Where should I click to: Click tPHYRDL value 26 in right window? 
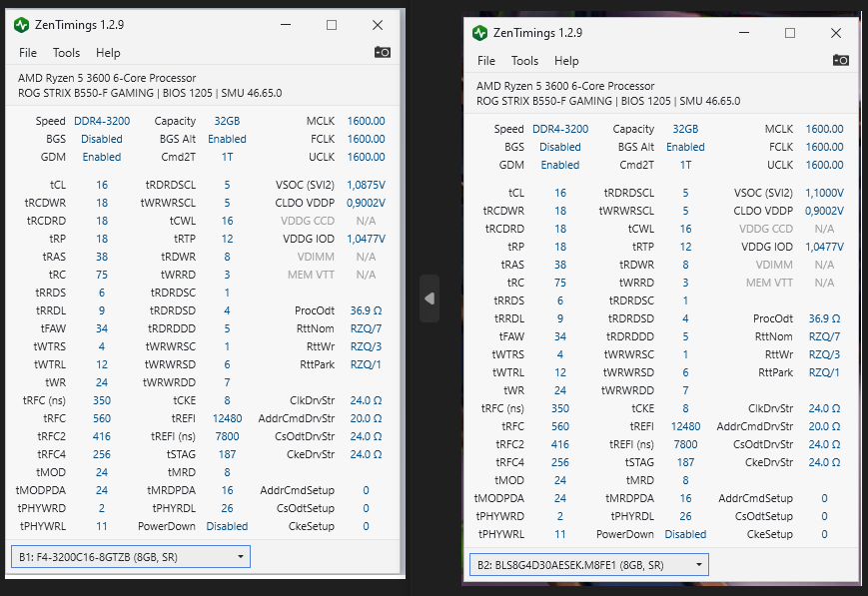[685, 516]
